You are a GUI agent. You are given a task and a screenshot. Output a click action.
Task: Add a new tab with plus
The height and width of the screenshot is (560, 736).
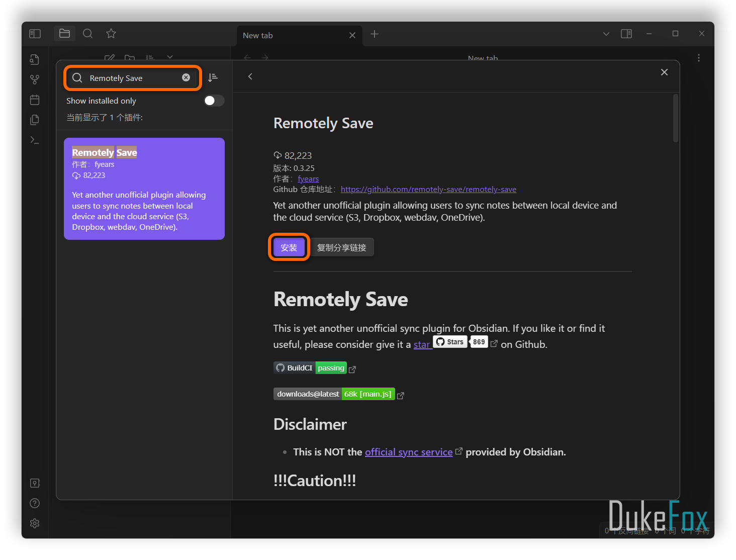[x=375, y=34]
